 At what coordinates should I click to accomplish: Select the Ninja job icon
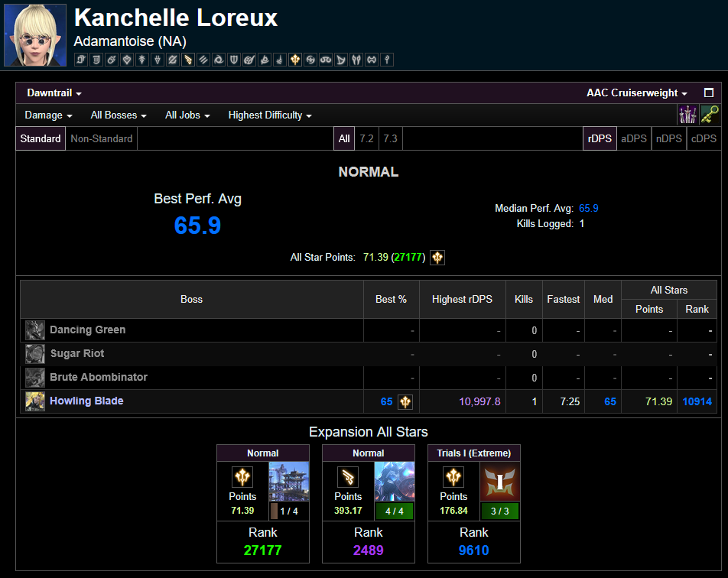point(219,60)
